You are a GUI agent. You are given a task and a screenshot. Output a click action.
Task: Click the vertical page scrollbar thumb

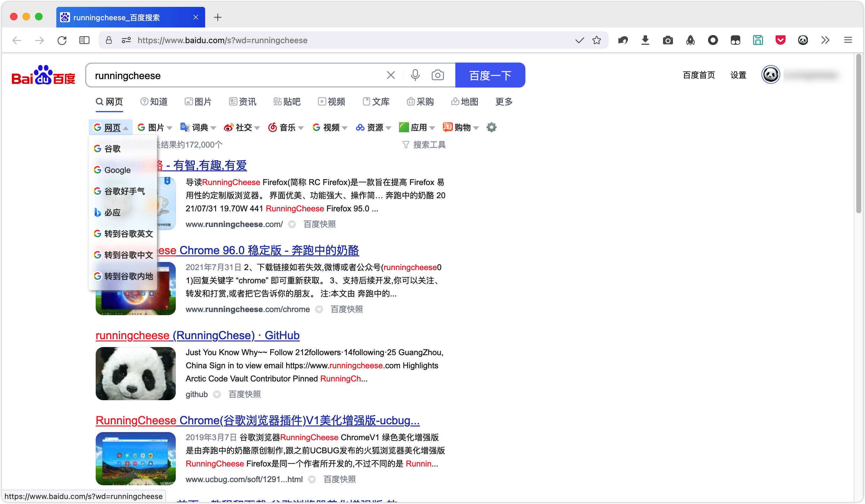tap(858, 134)
